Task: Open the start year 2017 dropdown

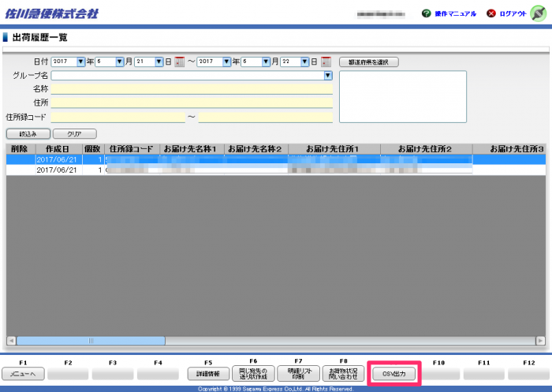Action: click(x=80, y=62)
